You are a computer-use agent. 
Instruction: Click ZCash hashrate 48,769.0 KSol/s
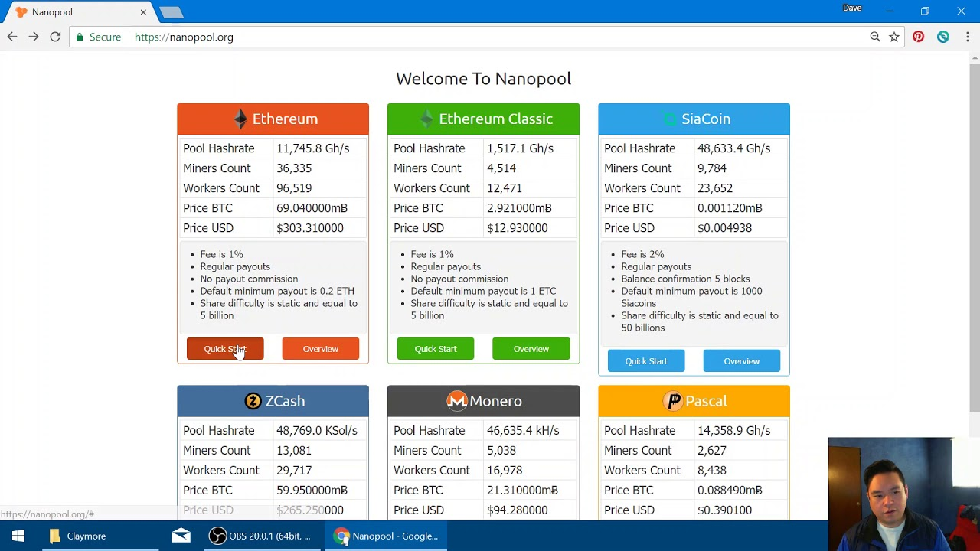[317, 431]
